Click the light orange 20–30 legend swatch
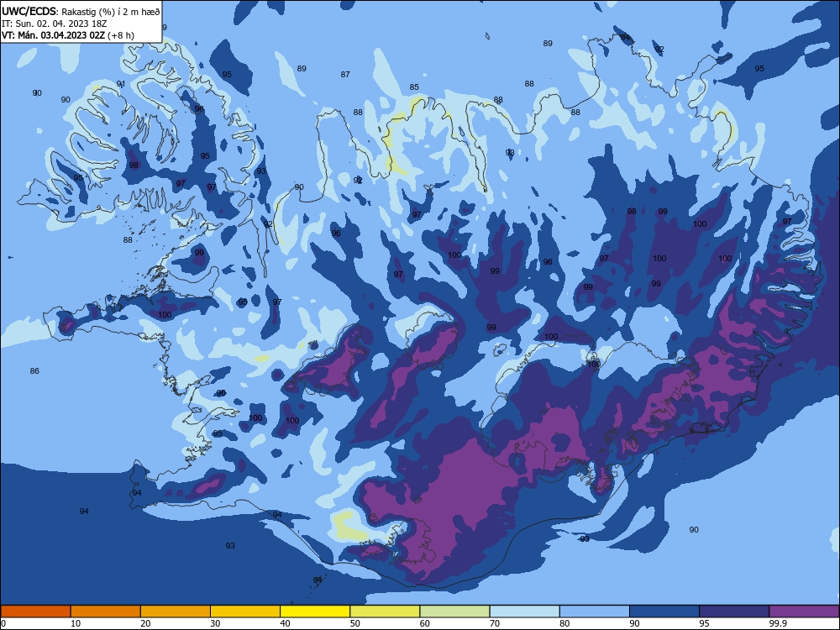Screen dimensions: 840x630 tap(176, 612)
